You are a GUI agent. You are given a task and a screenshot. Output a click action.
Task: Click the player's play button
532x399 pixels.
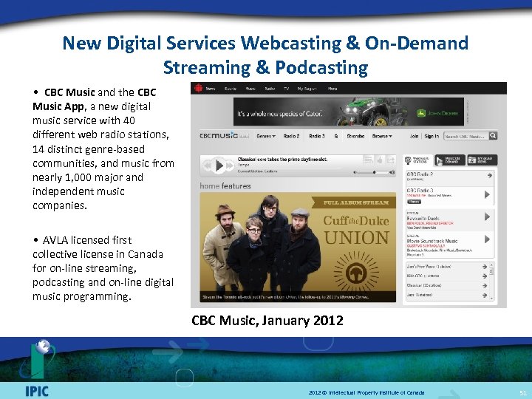[x=219, y=166]
